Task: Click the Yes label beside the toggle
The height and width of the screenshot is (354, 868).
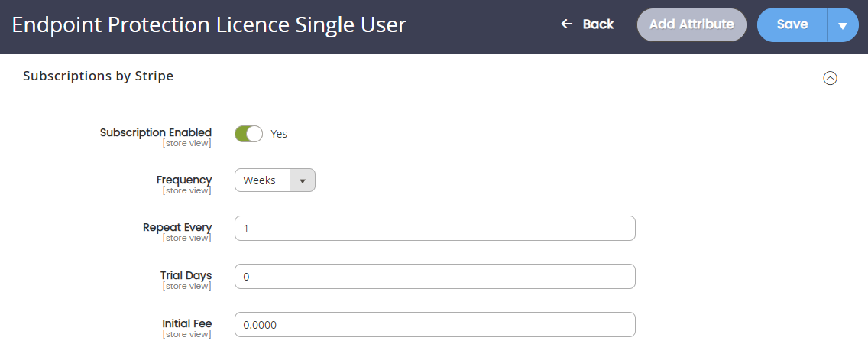Action: 279,134
